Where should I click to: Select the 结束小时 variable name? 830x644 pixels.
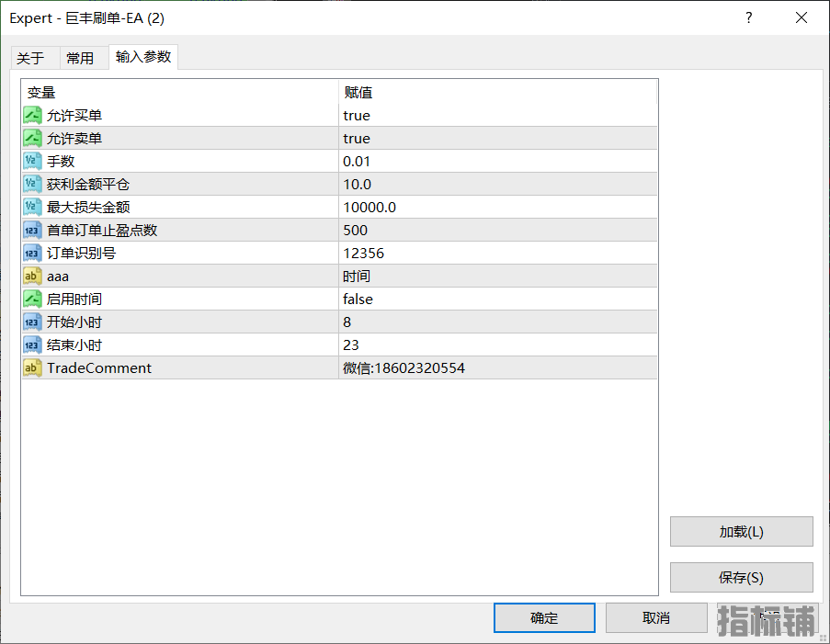point(74,345)
